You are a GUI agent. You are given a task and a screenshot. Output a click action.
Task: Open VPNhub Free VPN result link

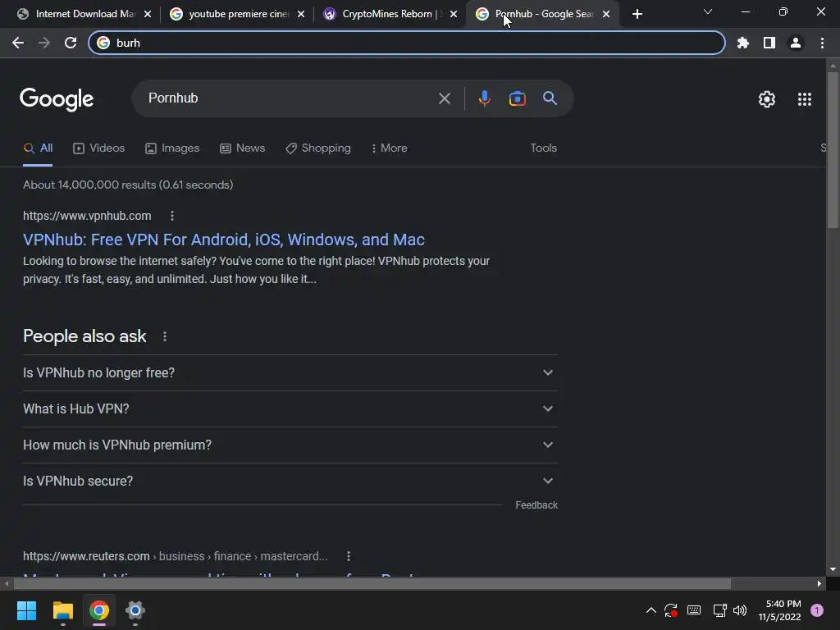pyautogui.click(x=224, y=240)
